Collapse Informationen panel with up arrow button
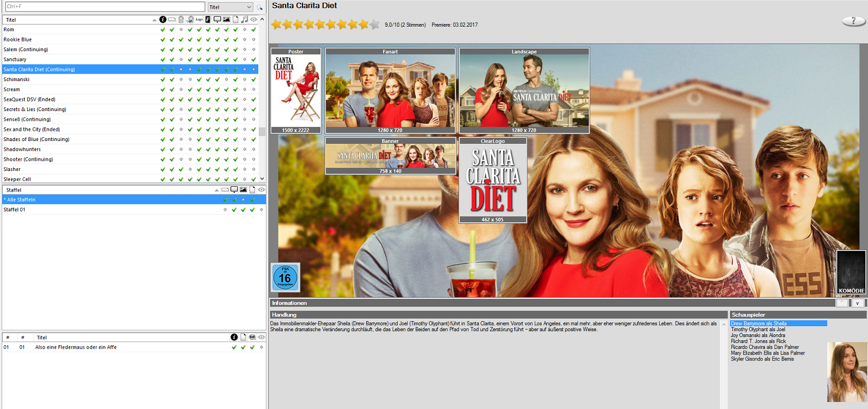This screenshot has width=868, height=409. pos(842,303)
